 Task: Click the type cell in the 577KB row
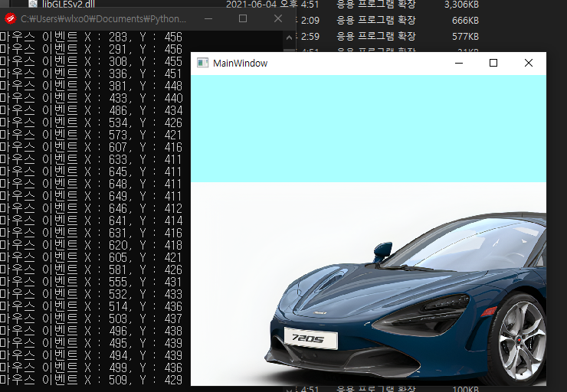(376, 36)
